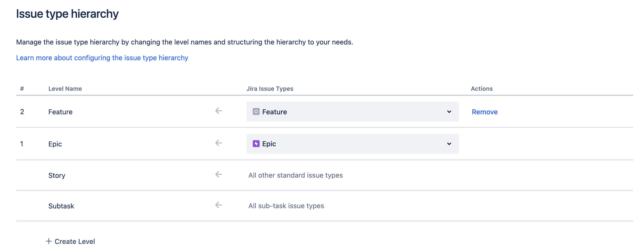Viewport: 644px width, 252px height.
Task: Edit the Story level name text
Action: click(x=57, y=175)
